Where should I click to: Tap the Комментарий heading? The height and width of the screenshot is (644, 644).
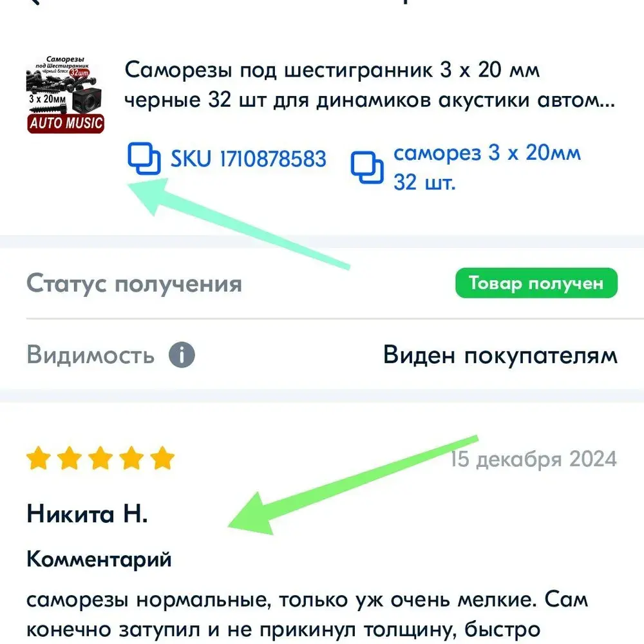coord(99,560)
